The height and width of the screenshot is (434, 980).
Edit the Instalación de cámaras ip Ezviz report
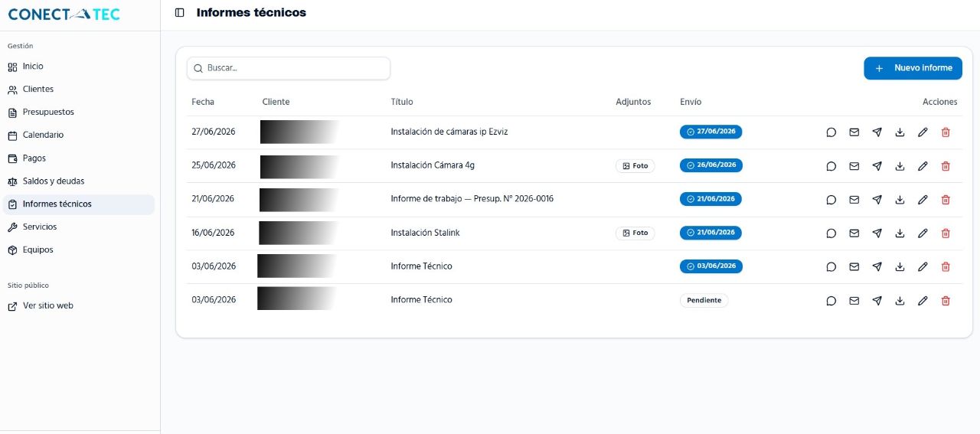tap(923, 132)
